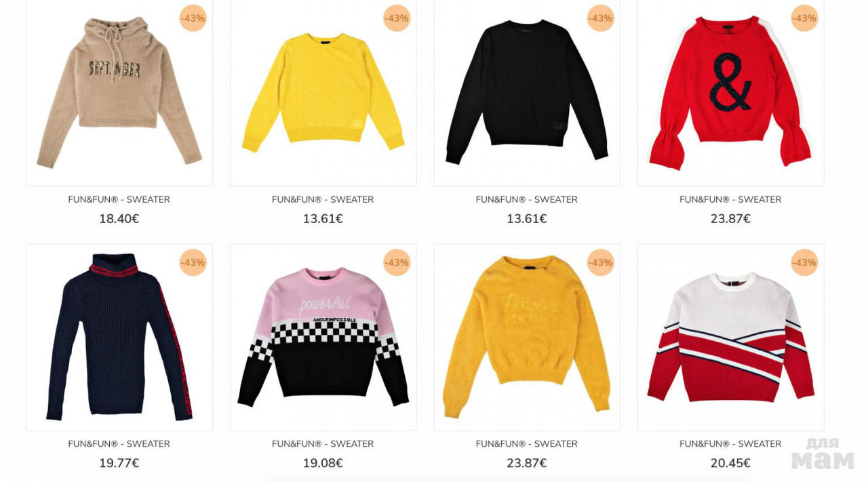Open FUN&FUN sweater title priced 19.08€
This screenshot has width=868, height=482.
(x=323, y=444)
